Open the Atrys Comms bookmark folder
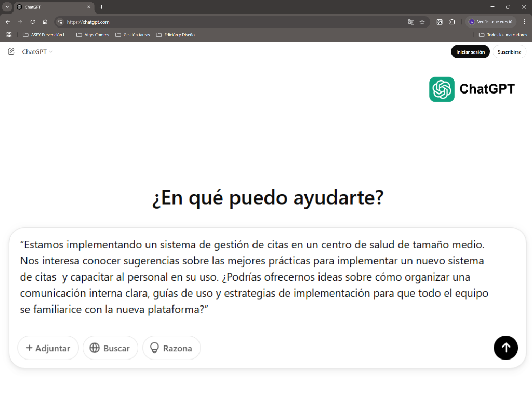532x399 pixels. (92, 35)
